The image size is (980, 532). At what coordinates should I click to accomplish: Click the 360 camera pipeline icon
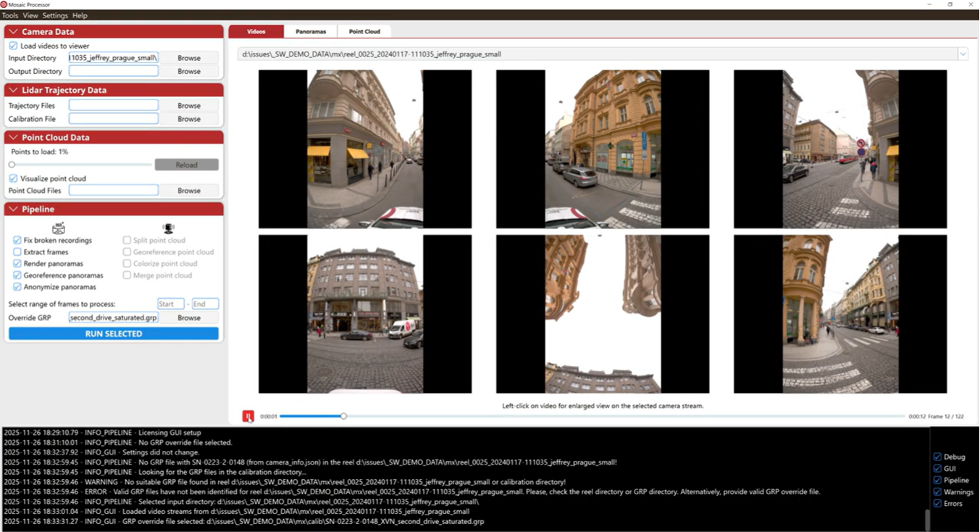pyautogui.click(x=58, y=227)
